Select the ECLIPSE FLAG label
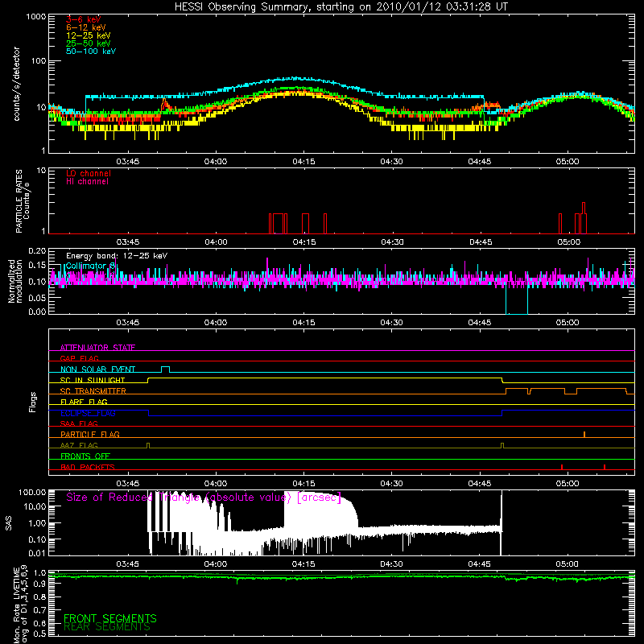This screenshot has height=644, width=644. point(88,413)
